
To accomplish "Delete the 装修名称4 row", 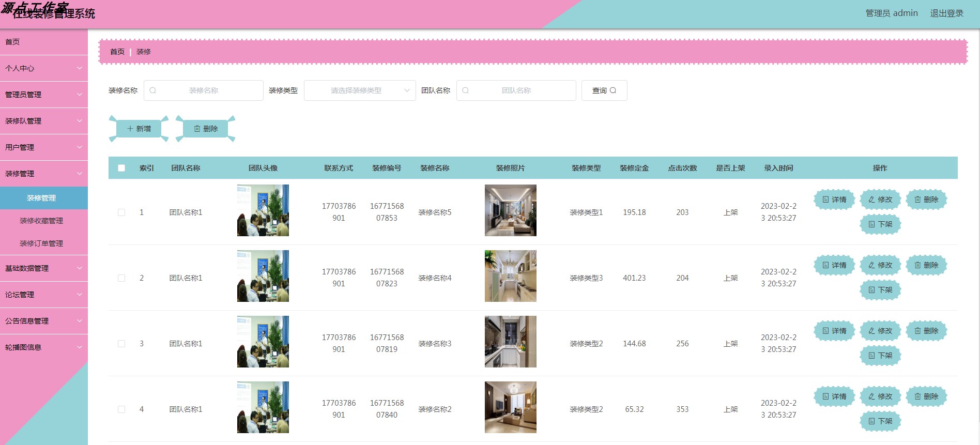I will (x=926, y=265).
